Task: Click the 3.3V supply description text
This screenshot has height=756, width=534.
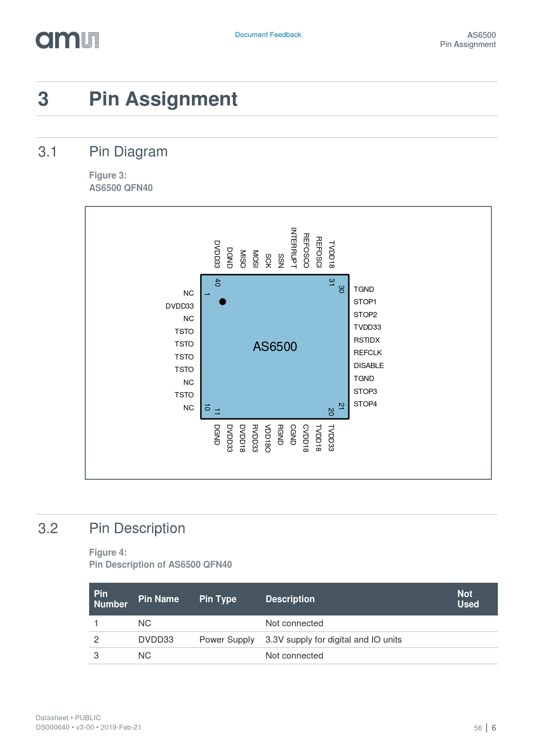Action: click(333, 640)
